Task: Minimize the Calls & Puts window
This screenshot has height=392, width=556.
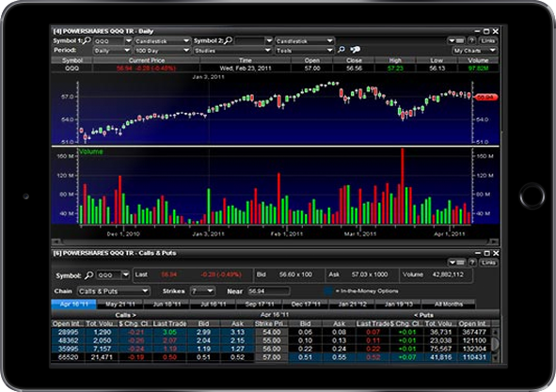Action: click(x=478, y=253)
